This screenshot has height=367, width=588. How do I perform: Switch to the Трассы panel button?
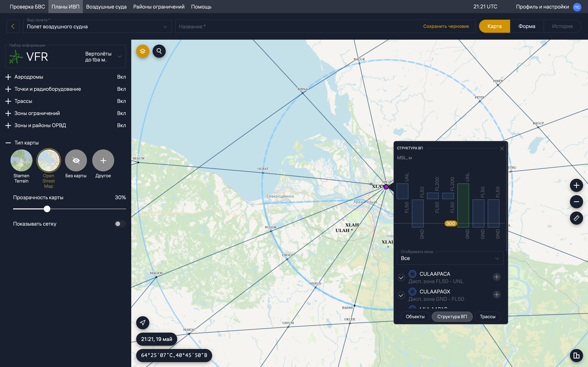click(487, 317)
